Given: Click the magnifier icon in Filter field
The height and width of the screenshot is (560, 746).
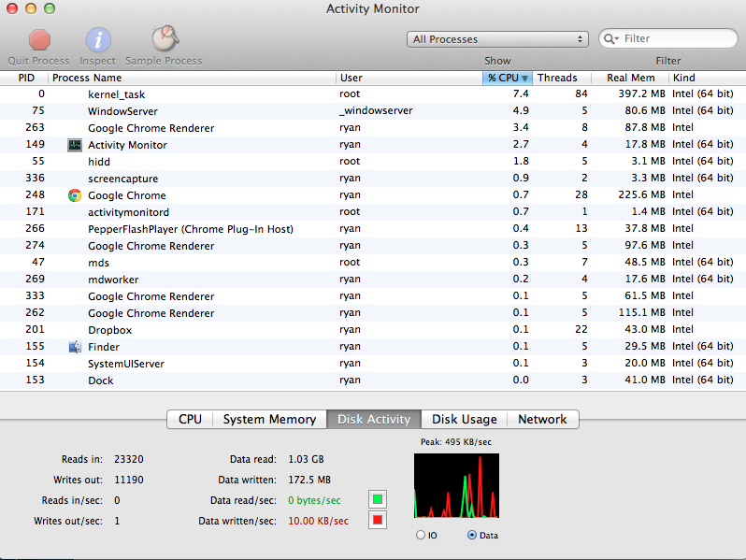Looking at the screenshot, I should [610, 38].
